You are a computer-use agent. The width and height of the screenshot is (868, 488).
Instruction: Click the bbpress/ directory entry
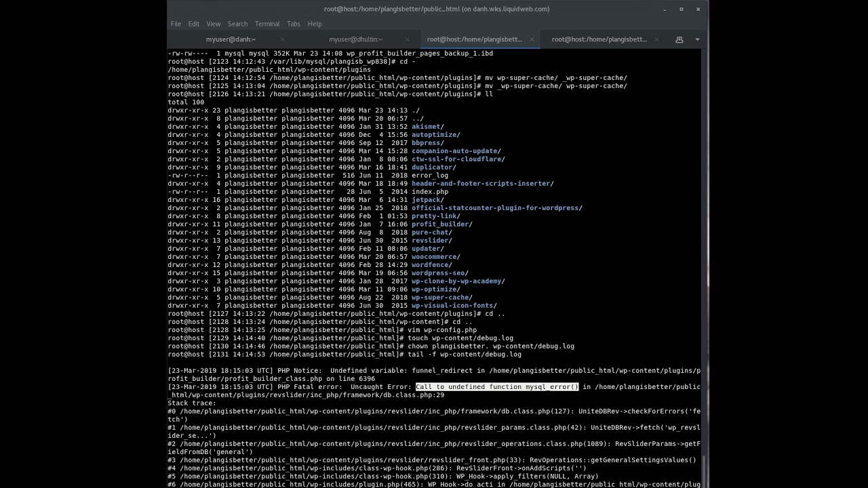coord(428,143)
